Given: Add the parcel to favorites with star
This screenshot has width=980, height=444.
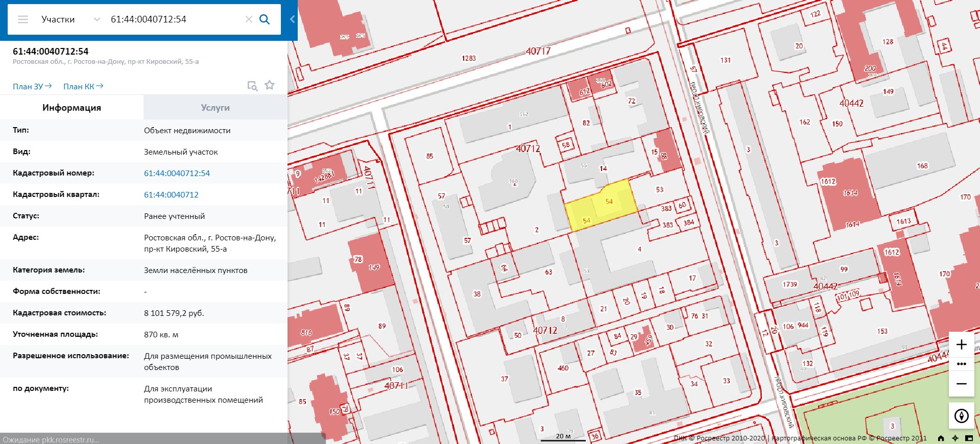Looking at the screenshot, I should 270,85.
